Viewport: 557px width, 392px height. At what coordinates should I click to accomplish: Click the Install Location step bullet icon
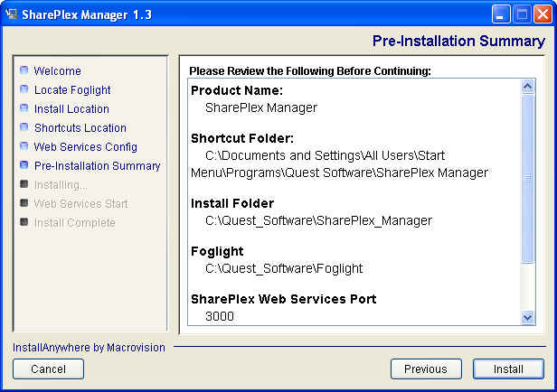(24, 109)
